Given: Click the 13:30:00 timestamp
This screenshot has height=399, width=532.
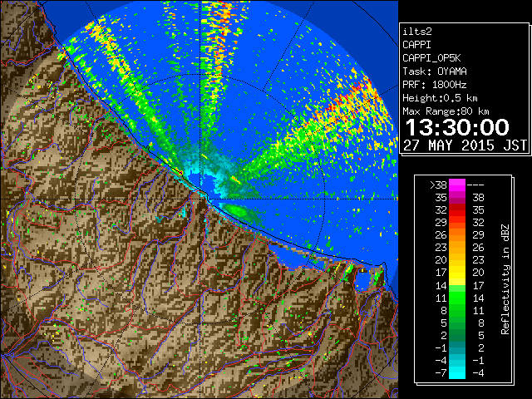Looking at the screenshot, I should (x=457, y=127).
